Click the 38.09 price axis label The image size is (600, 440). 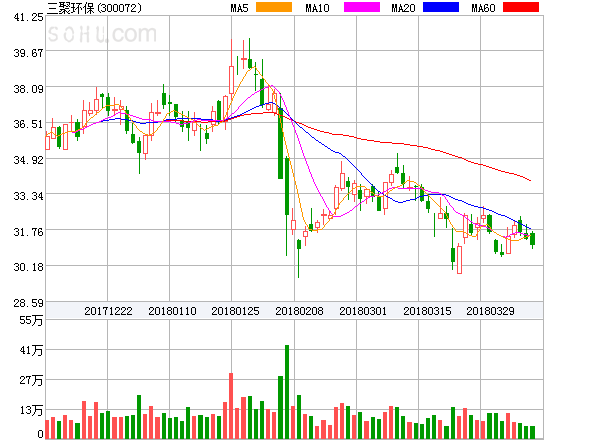click(28, 90)
